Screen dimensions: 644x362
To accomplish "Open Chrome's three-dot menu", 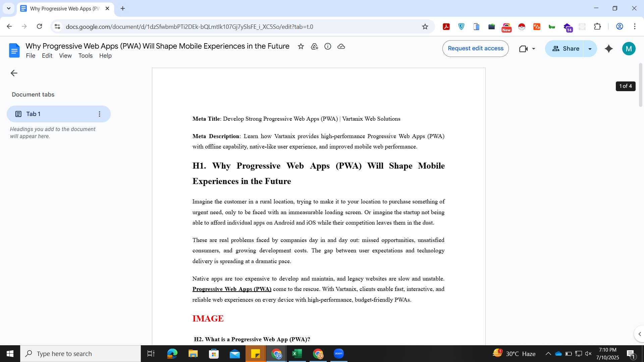I will click(635, 26).
